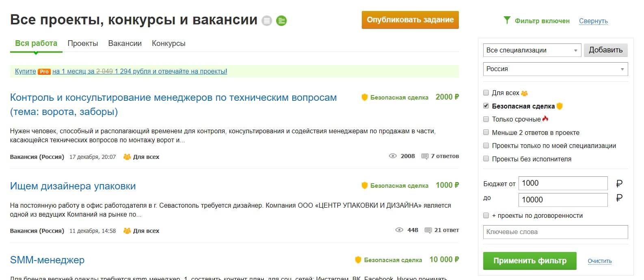Enable the Только срочные checkbox
644x280 pixels.
coord(486,119)
